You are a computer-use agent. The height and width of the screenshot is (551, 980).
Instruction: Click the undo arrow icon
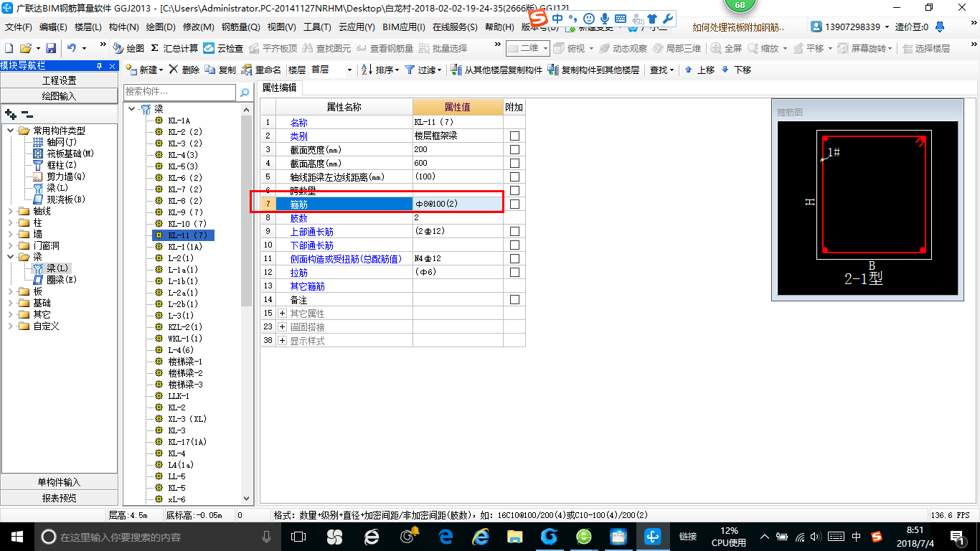[72, 48]
